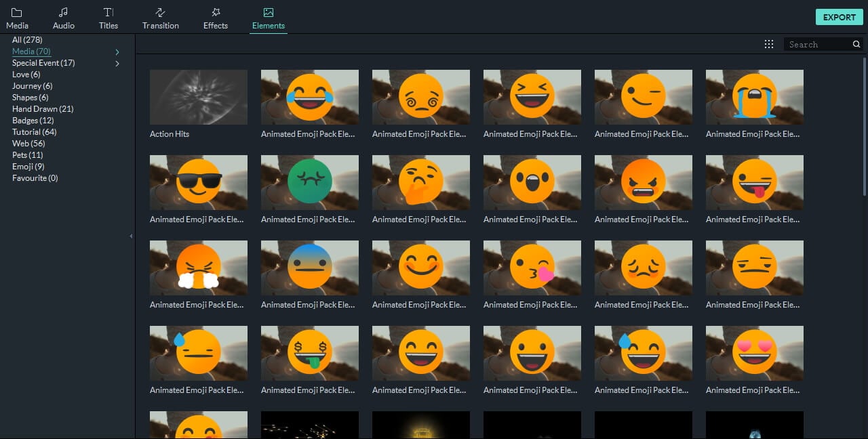This screenshot has width=868, height=439.
Task: Expand the Media (70) category arrow
Action: [x=117, y=51]
